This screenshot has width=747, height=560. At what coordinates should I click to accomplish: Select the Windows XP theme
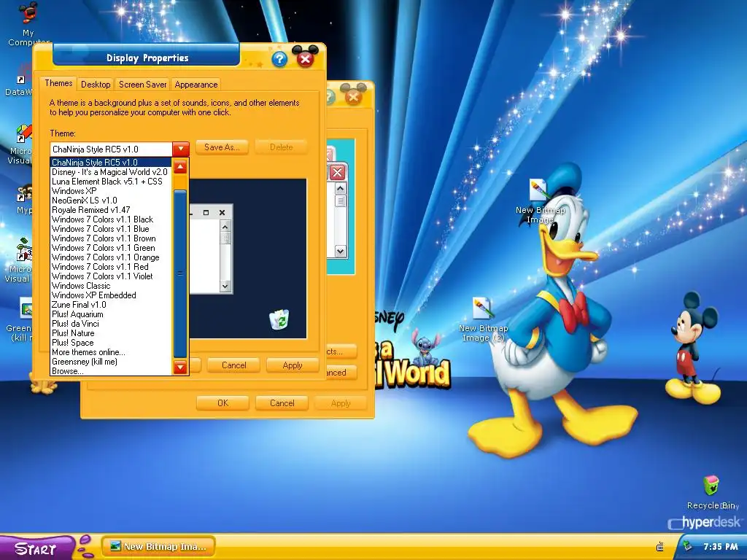tap(111, 191)
